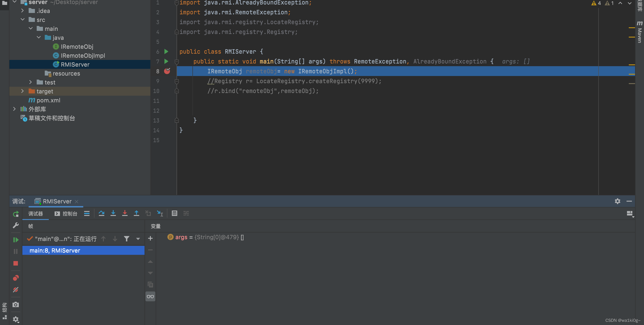This screenshot has height=325, width=644.
Task: Go to previous highlighted error arrow
Action: click(x=620, y=3)
